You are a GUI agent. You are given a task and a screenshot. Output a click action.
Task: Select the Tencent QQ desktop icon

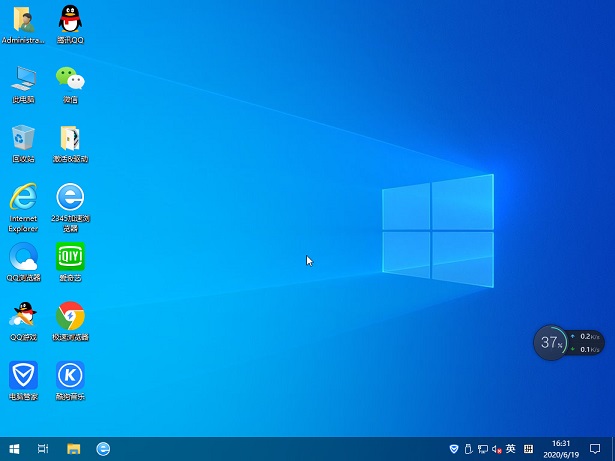pos(70,20)
